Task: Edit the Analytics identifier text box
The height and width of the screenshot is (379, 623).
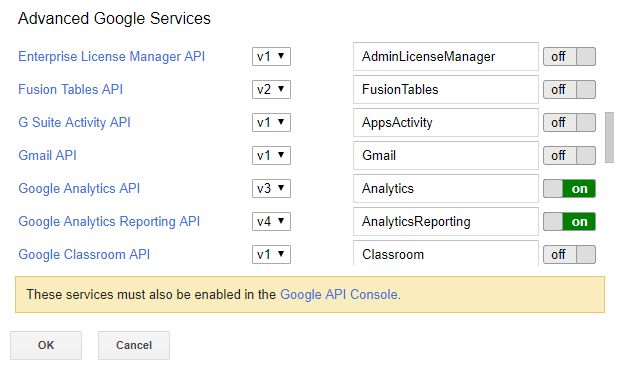Action: pyautogui.click(x=446, y=188)
